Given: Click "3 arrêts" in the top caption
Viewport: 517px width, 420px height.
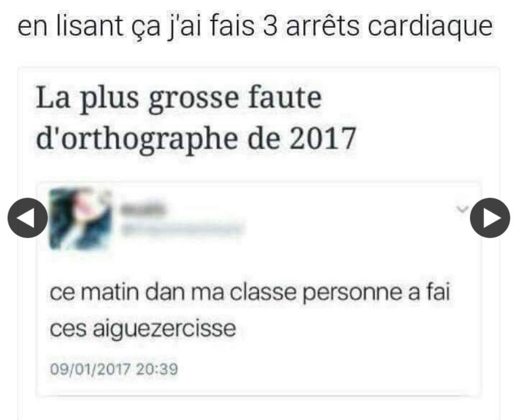Looking at the screenshot, I should pos(311,26).
